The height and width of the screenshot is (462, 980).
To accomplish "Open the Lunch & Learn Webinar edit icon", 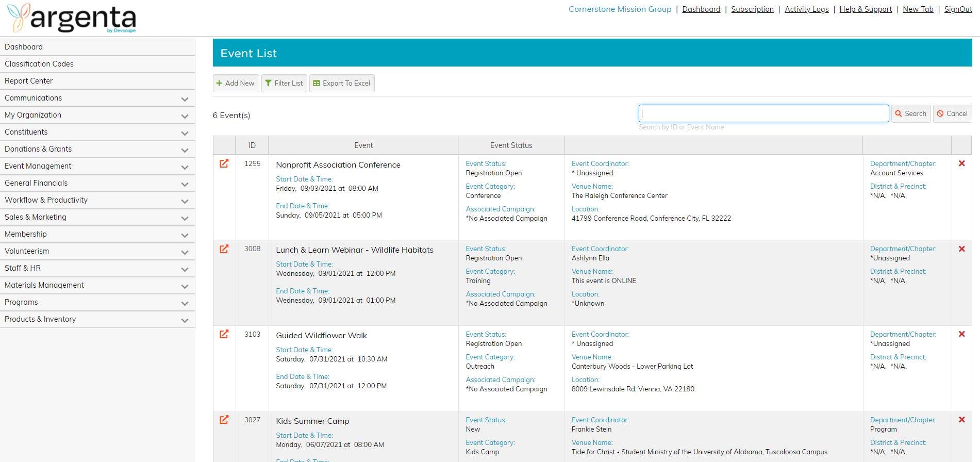I will [x=224, y=249].
